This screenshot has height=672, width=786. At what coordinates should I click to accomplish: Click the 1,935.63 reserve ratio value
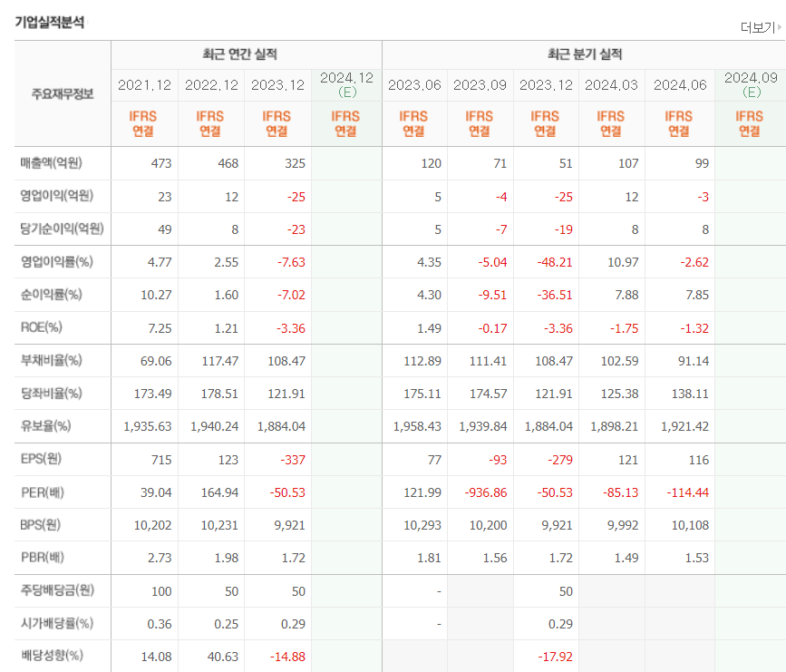point(148,426)
